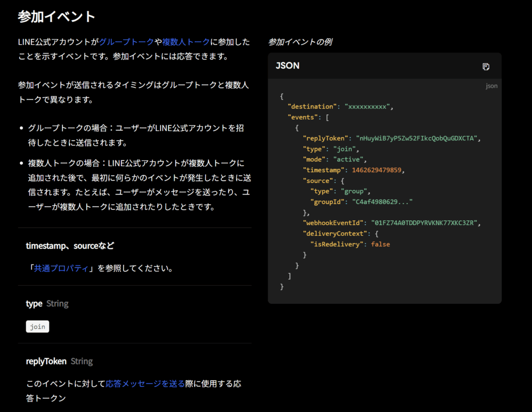The image size is (532, 412).
Task: Select the "group" source type value
Action: [x=354, y=191]
